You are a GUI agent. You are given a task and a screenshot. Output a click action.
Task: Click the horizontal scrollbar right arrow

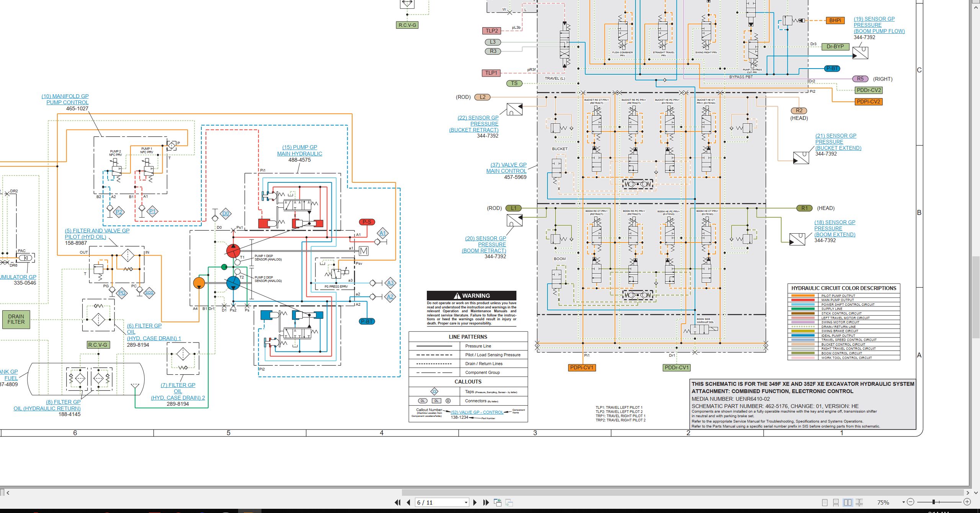click(967, 493)
